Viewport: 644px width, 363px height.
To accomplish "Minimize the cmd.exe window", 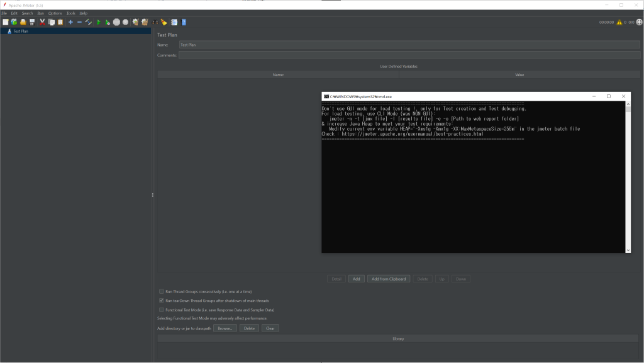I will 594,96.
